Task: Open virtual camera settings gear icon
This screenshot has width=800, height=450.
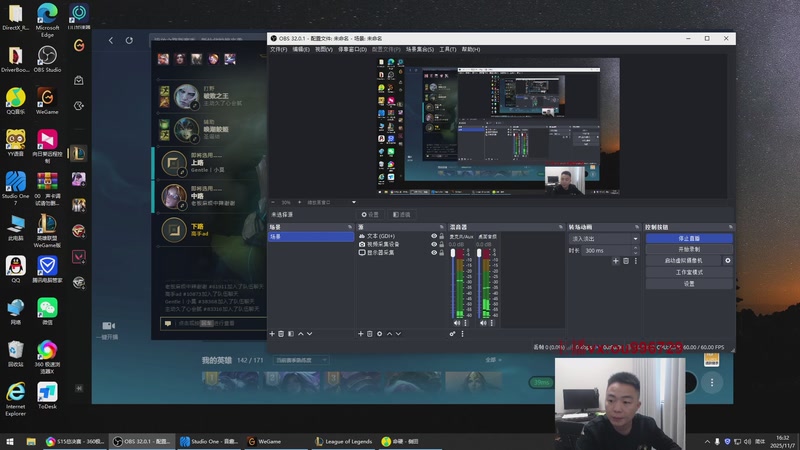Action: [x=728, y=260]
